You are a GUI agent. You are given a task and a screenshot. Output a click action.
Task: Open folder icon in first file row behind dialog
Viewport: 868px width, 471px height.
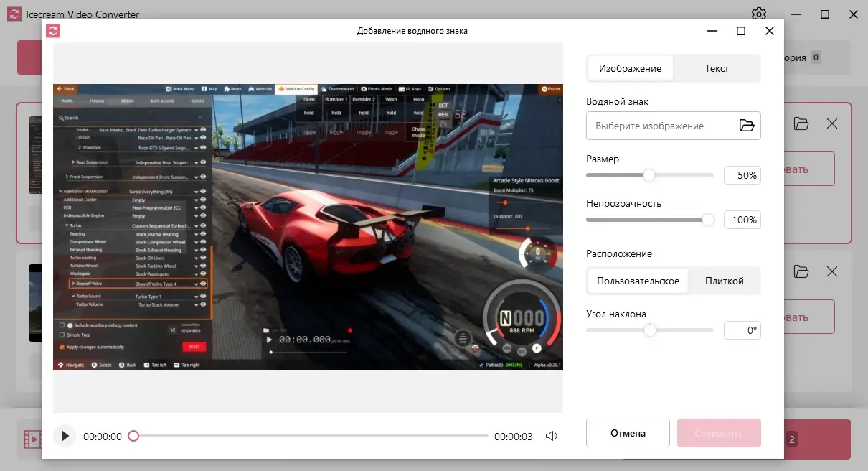point(801,123)
